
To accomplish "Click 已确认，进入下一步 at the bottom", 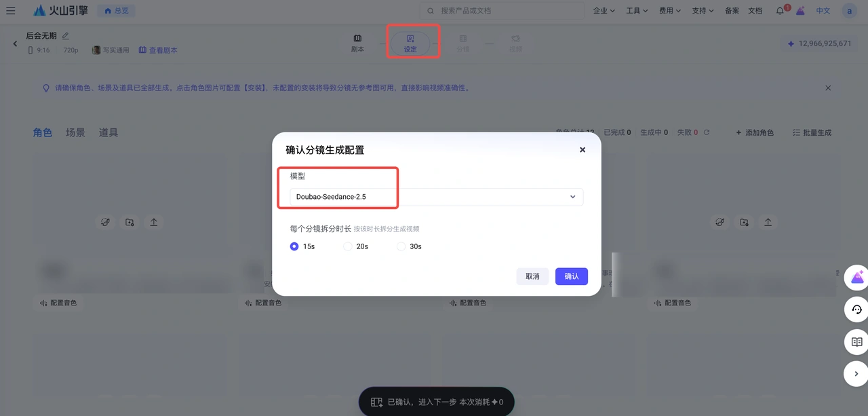I will 436,402.
